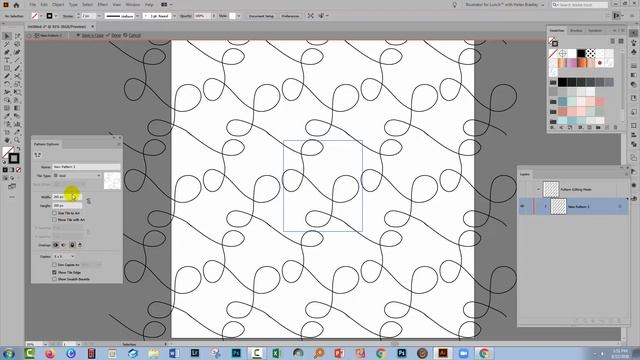This screenshot has height=360, width=640.
Task: Click the width-height link icon in Pattern Options
Action: (89, 201)
